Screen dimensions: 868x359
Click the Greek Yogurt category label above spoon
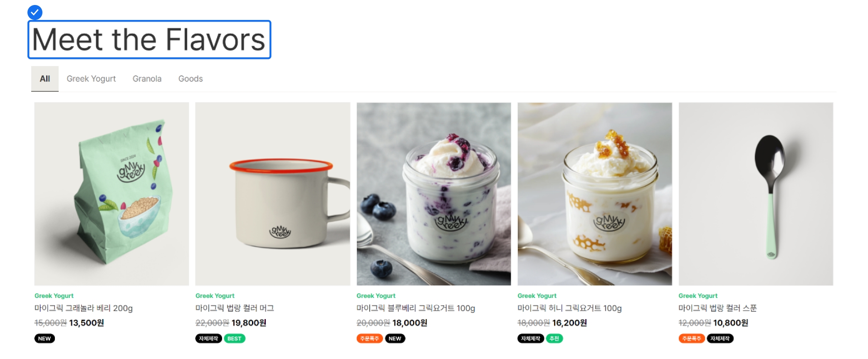click(x=698, y=296)
